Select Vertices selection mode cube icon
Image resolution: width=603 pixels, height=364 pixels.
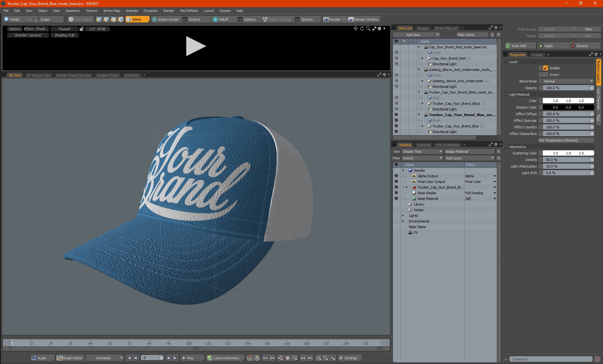(99, 19)
